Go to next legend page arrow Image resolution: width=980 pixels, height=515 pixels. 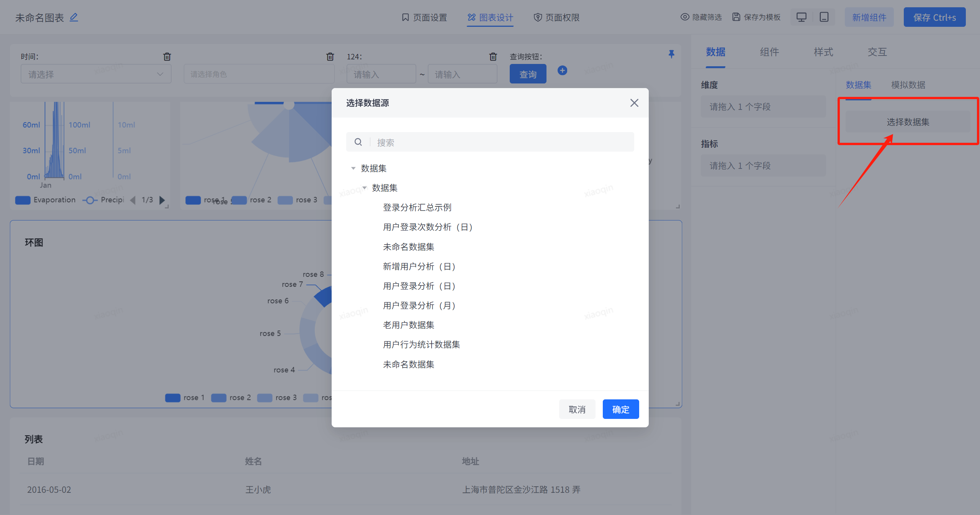pos(162,200)
